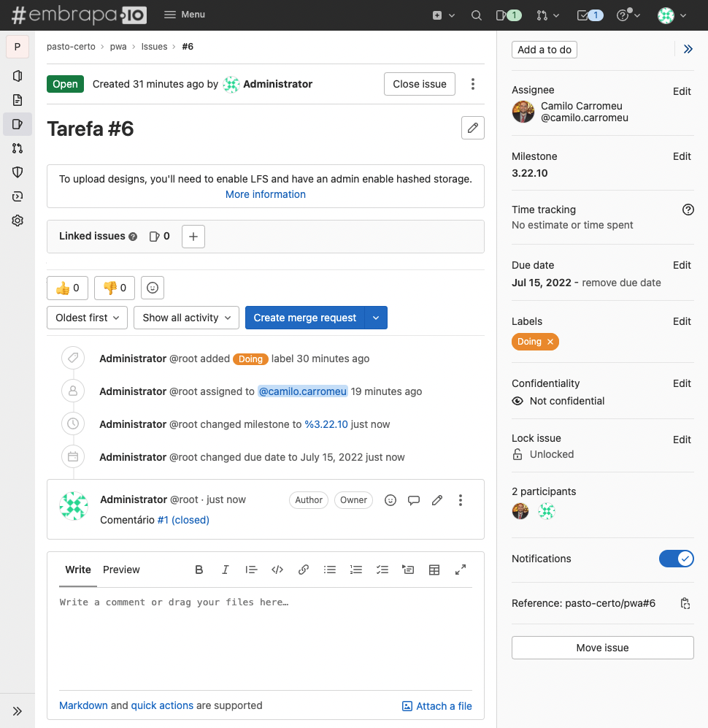Open the search icon in top bar

[476, 15]
